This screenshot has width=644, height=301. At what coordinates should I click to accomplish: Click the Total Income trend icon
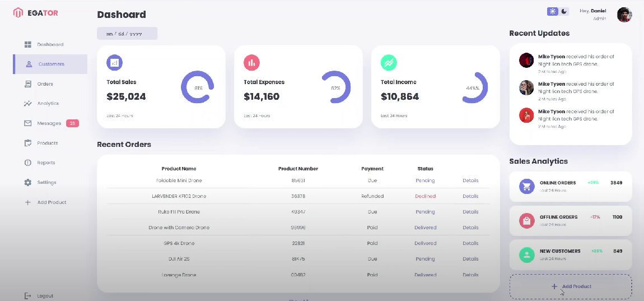(389, 63)
